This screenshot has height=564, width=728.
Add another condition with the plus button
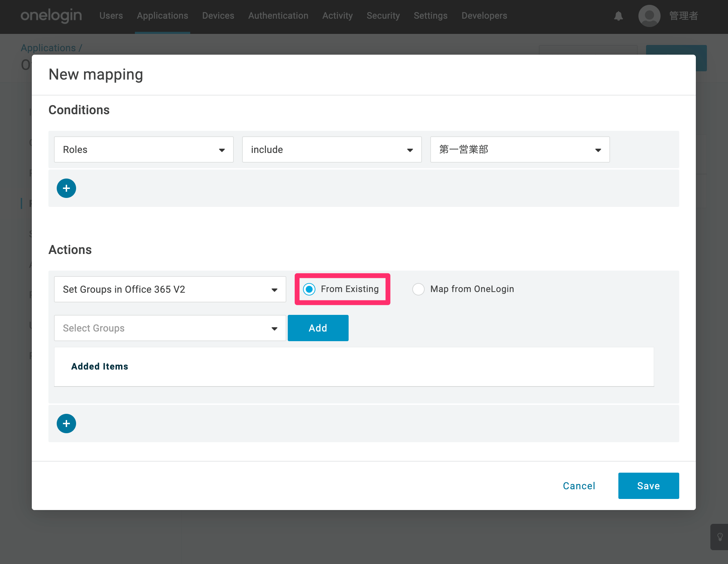pos(66,188)
